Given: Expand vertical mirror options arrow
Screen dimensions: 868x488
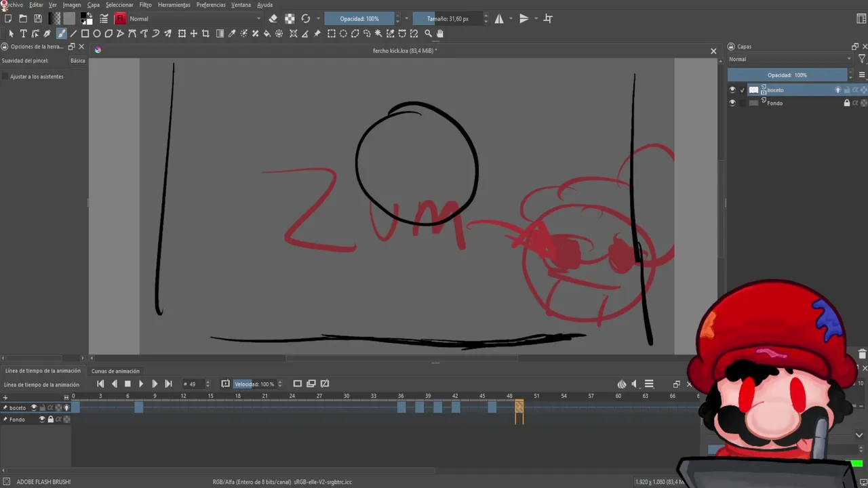Looking at the screenshot, I should click(x=536, y=18).
